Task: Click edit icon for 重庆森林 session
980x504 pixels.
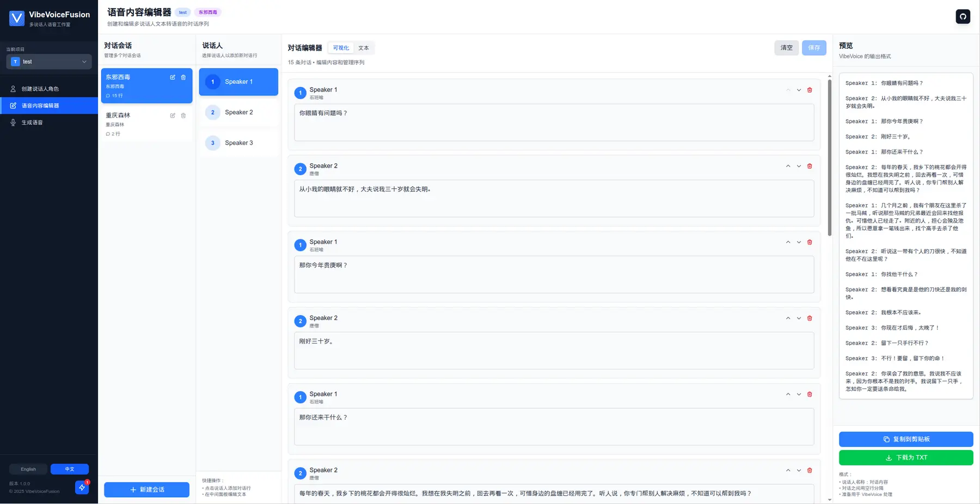Action: tap(173, 115)
